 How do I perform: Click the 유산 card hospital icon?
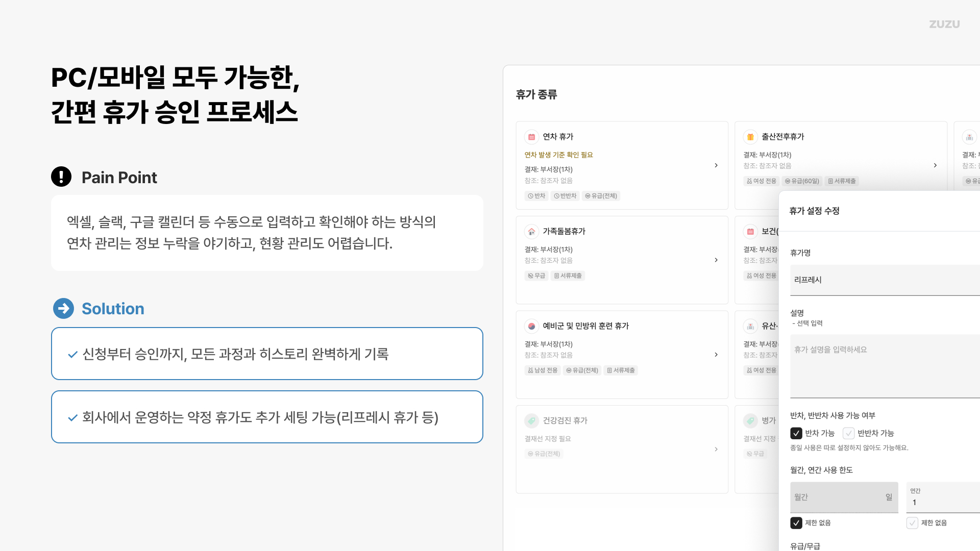coord(750,326)
